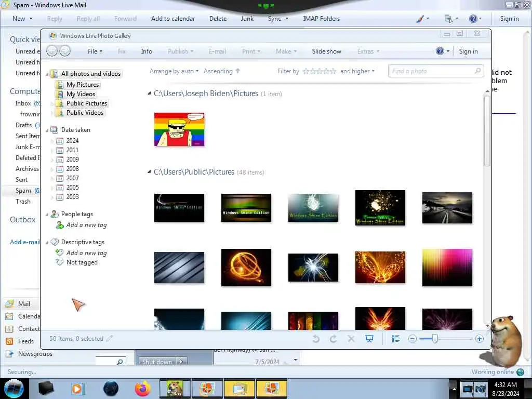Image resolution: width=532 pixels, height=399 pixels.
Task: Click the Photo Gallery back arrow button
Action: [x=52, y=51]
